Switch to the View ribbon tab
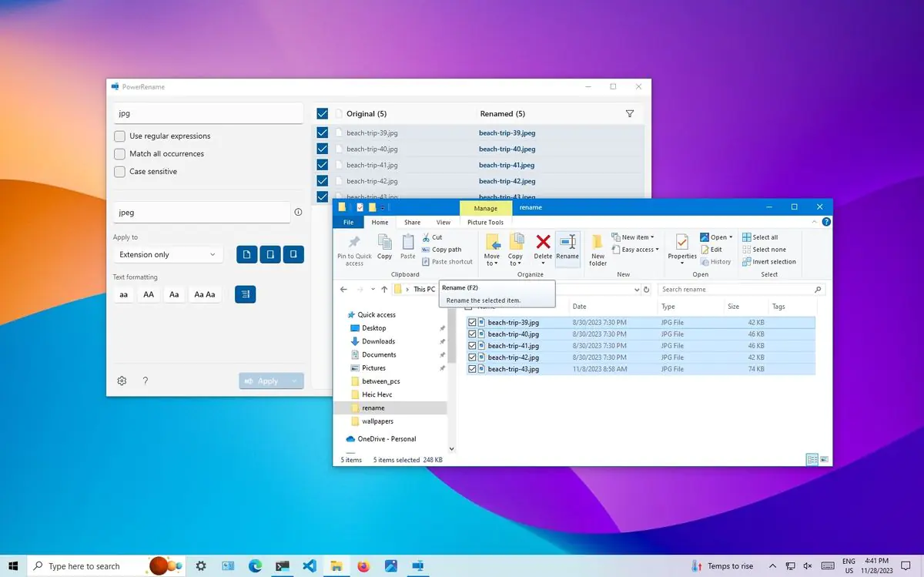Viewport: 924px width, 577px height. click(x=444, y=223)
